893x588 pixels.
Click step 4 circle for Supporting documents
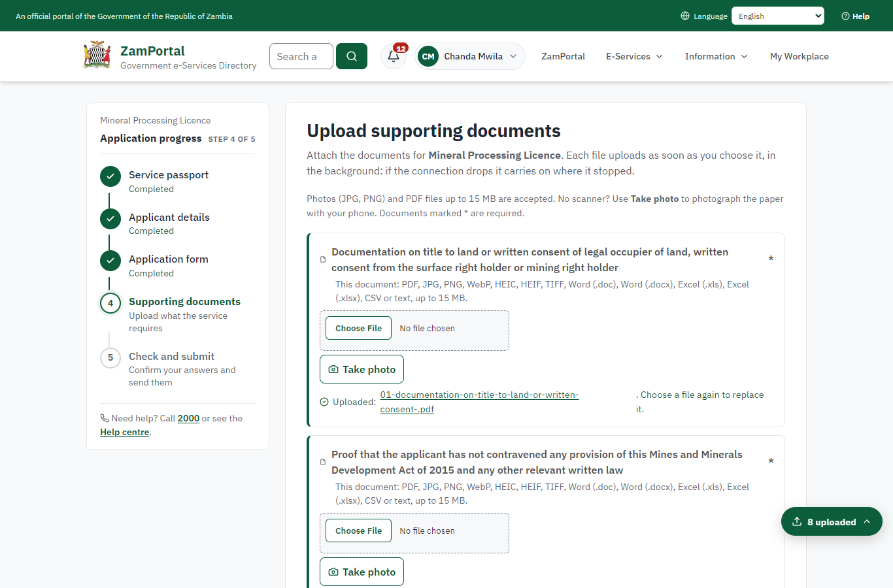(x=110, y=303)
